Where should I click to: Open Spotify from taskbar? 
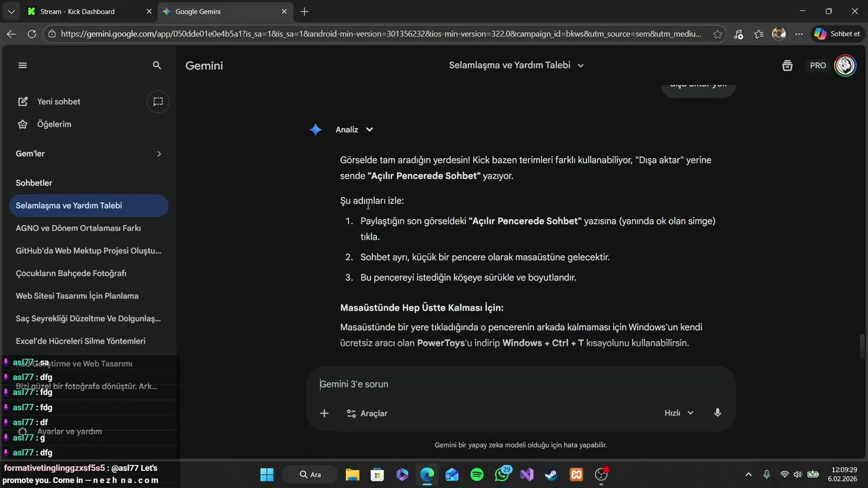coord(477,474)
